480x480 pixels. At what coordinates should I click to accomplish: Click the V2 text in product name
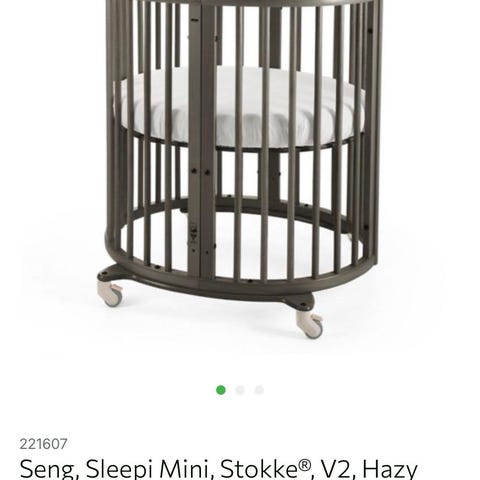click(339, 469)
